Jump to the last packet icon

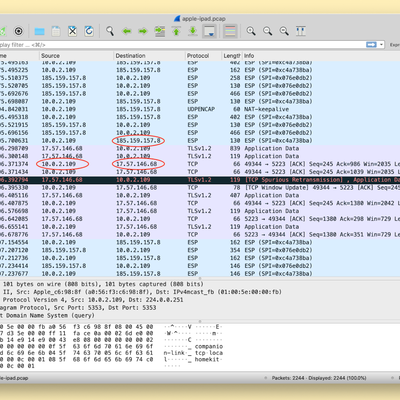(193, 31)
